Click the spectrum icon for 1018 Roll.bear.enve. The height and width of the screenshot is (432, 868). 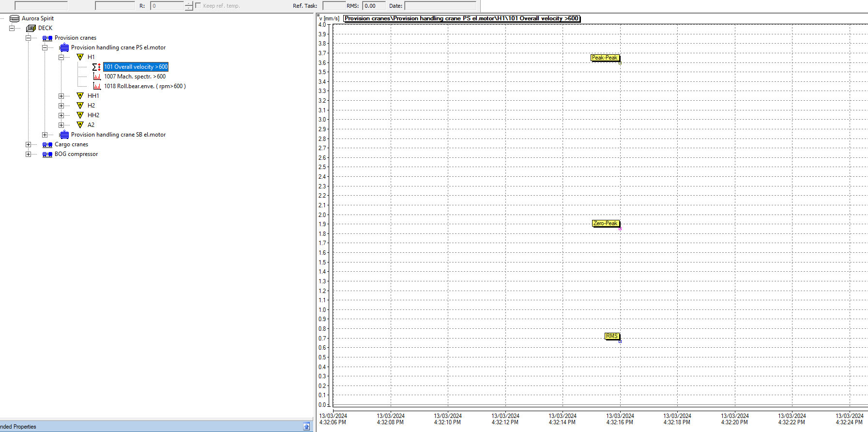coord(97,86)
